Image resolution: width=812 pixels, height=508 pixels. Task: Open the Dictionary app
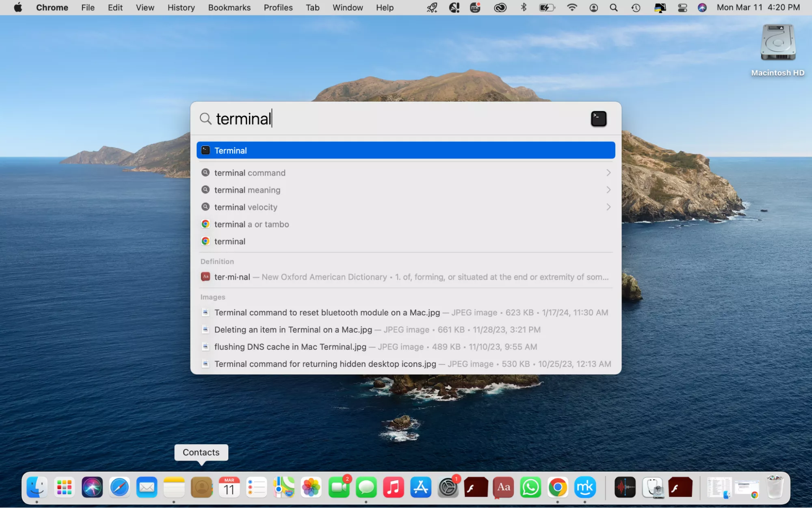[503, 487]
